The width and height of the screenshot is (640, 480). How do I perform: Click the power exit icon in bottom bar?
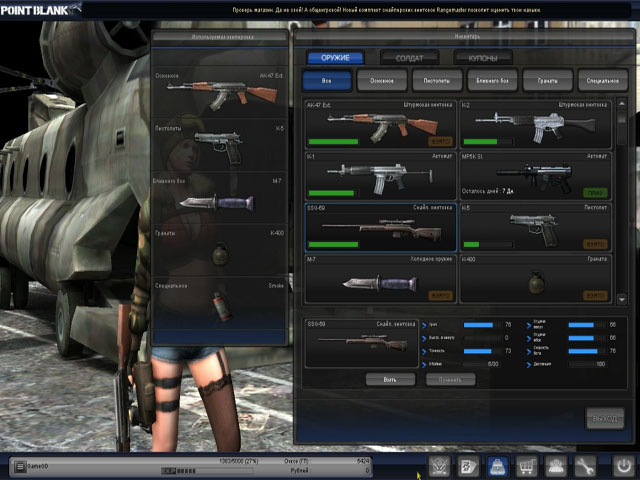[x=623, y=466]
